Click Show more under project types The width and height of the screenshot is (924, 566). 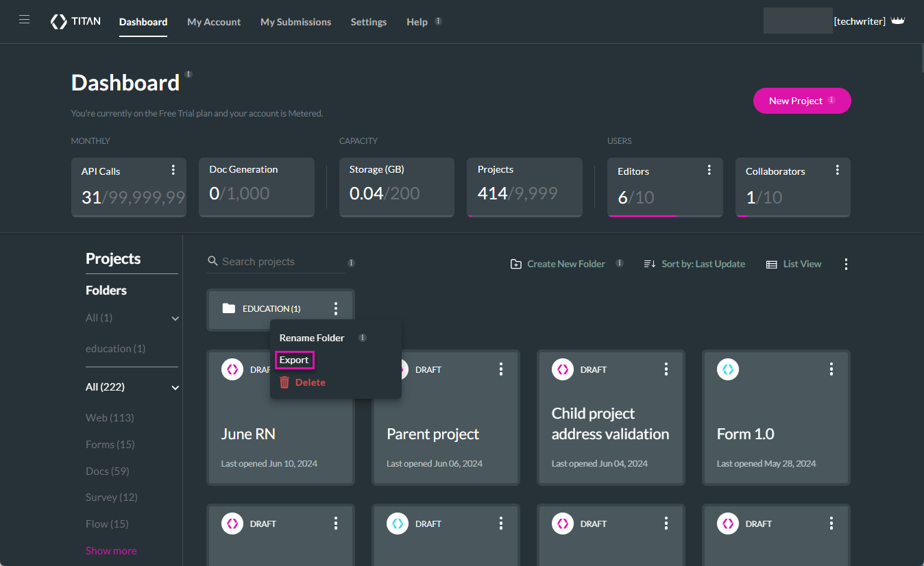(111, 551)
